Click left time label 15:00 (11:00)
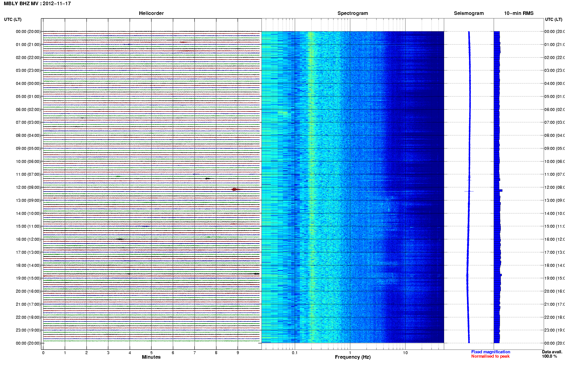Image resolution: width=588 pixels, height=368 pixels. coord(28,226)
